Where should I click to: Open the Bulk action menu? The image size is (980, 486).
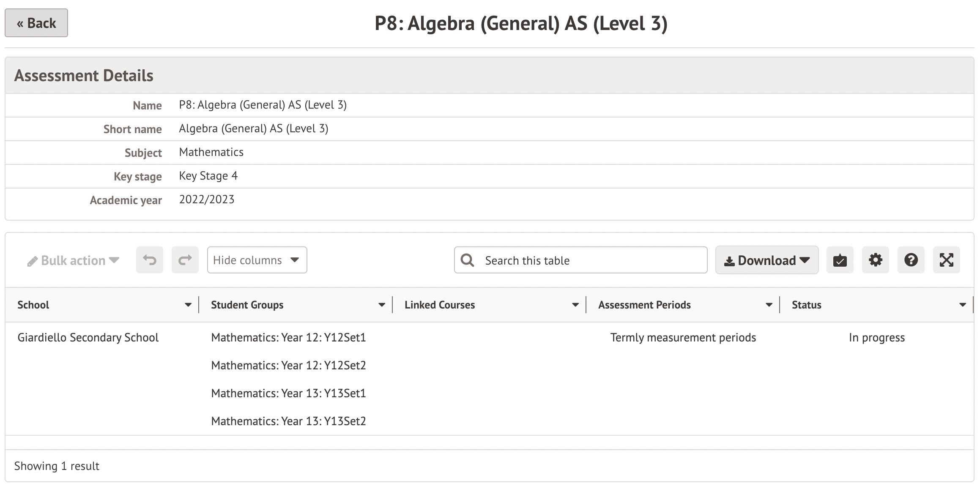73,260
